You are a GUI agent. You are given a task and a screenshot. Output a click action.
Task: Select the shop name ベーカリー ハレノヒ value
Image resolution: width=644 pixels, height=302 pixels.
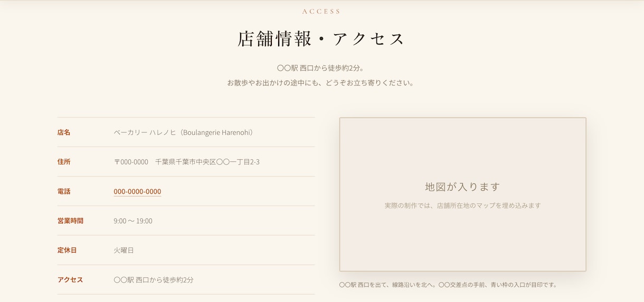185,132
